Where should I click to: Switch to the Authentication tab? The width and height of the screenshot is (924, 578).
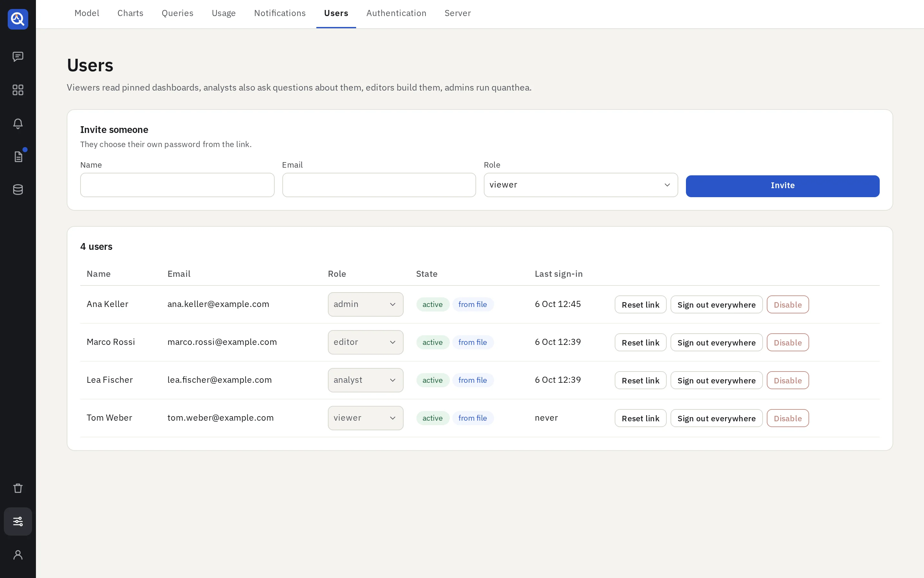396,13
